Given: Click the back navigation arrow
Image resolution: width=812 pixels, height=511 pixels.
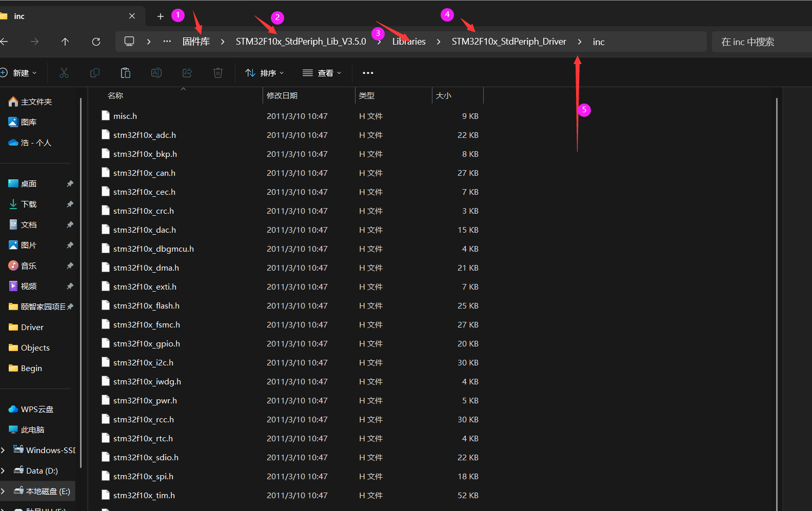Looking at the screenshot, I should pos(4,42).
